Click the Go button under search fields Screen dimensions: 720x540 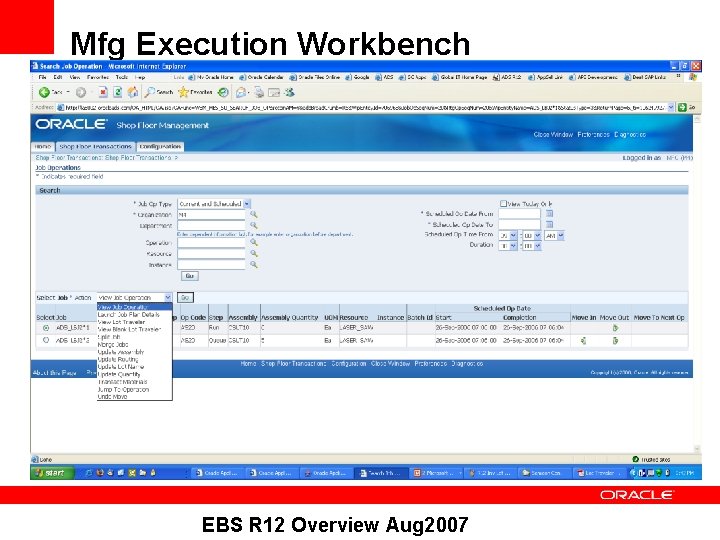pos(190,276)
